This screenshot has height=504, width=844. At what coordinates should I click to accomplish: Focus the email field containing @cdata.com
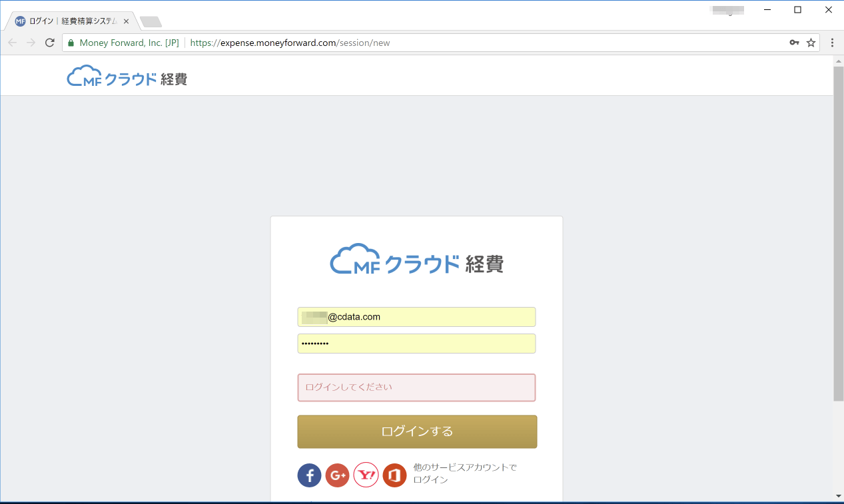[416, 317]
